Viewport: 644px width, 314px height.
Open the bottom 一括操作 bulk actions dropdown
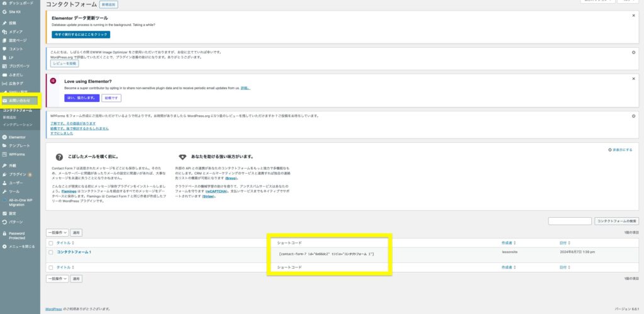click(x=57, y=278)
